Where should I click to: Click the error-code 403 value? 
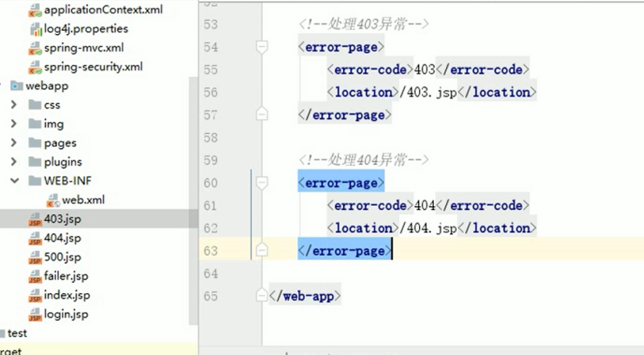click(x=424, y=69)
